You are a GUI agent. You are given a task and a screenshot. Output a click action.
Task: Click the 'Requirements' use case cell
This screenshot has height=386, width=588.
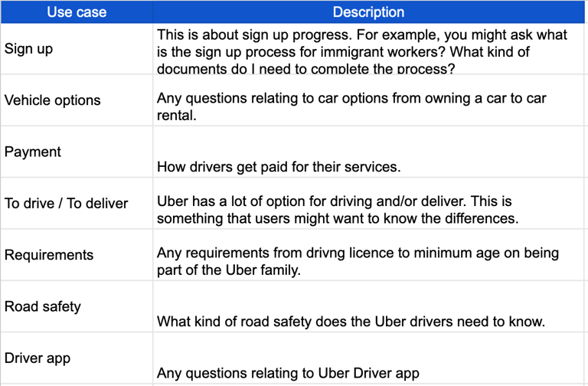click(x=77, y=255)
